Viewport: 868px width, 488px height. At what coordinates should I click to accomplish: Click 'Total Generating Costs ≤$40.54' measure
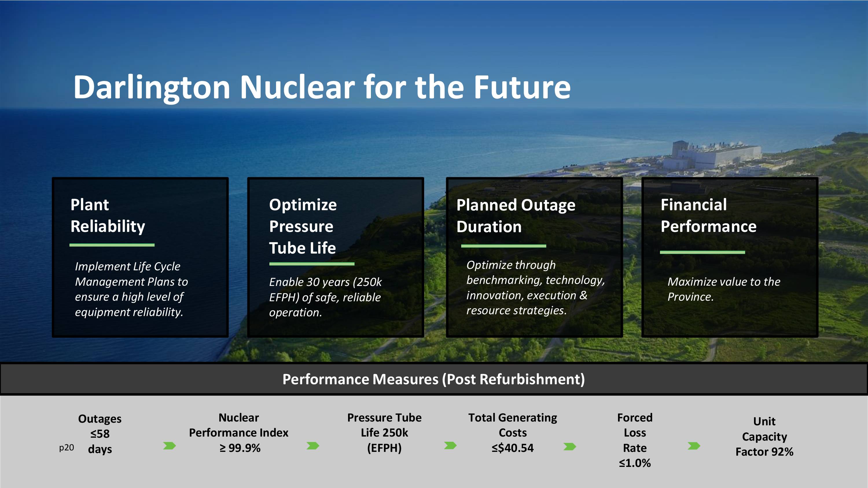click(512, 433)
